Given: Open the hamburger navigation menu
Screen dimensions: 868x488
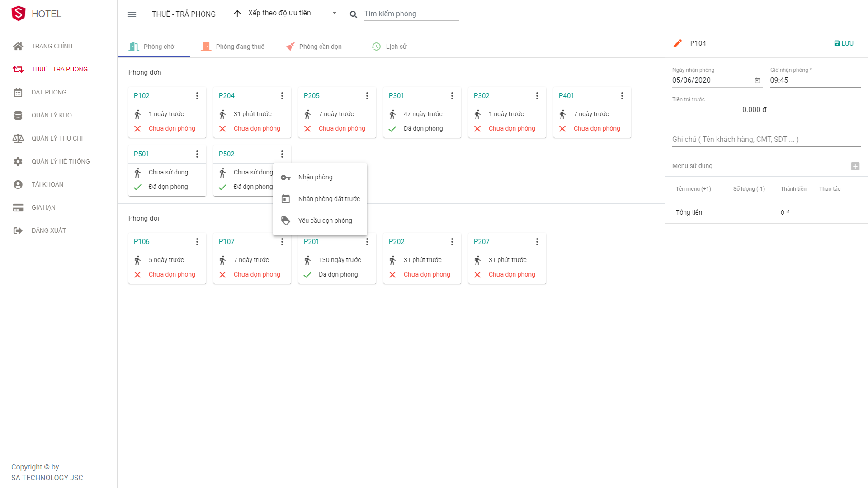Looking at the screenshot, I should tap(132, 14).
